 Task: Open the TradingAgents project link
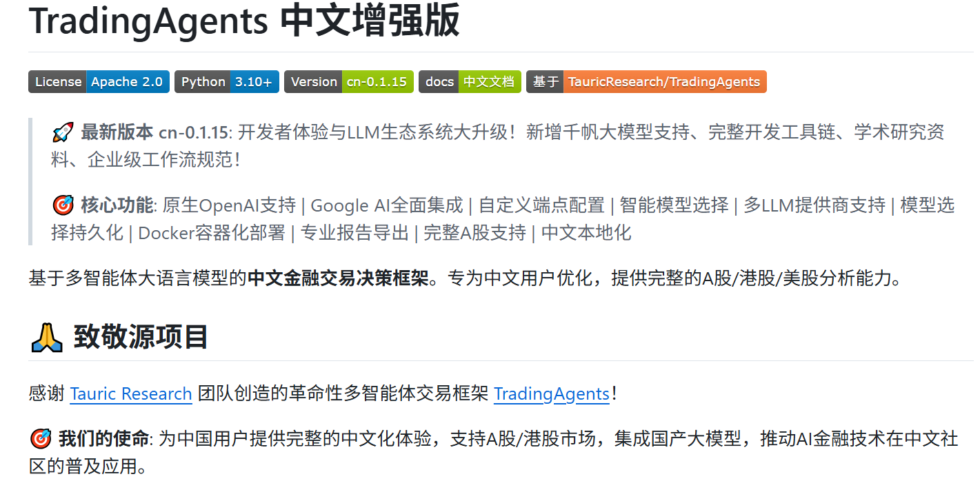pos(551,393)
